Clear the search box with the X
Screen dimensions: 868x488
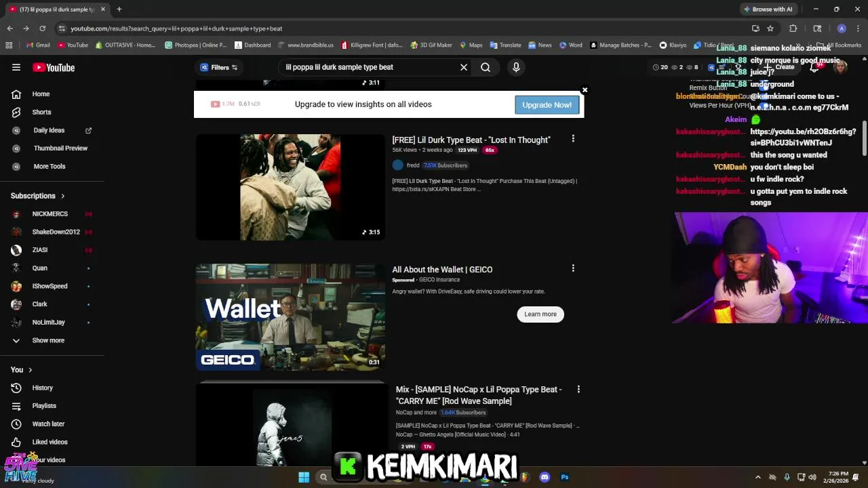click(x=464, y=67)
